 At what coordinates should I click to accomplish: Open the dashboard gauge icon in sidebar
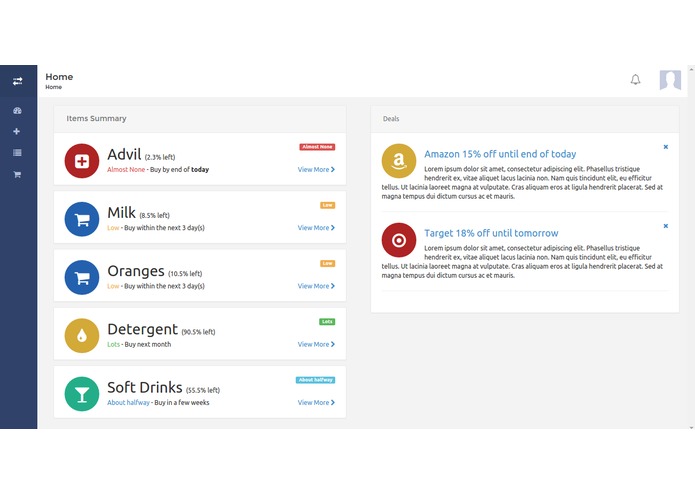(17, 111)
